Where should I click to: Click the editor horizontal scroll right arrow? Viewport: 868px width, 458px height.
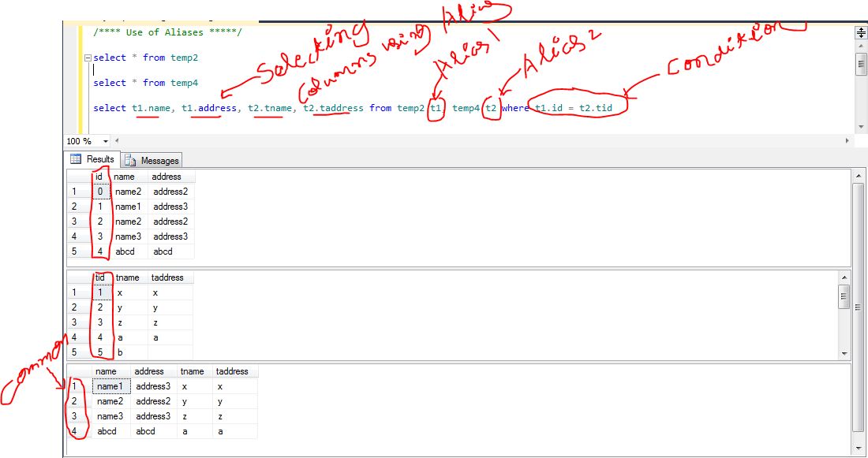point(848,140)
